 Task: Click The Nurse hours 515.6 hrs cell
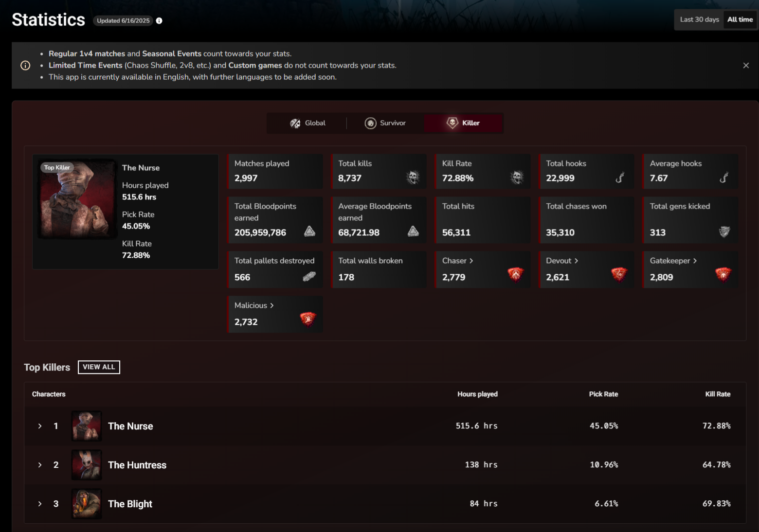pos(476,426)
